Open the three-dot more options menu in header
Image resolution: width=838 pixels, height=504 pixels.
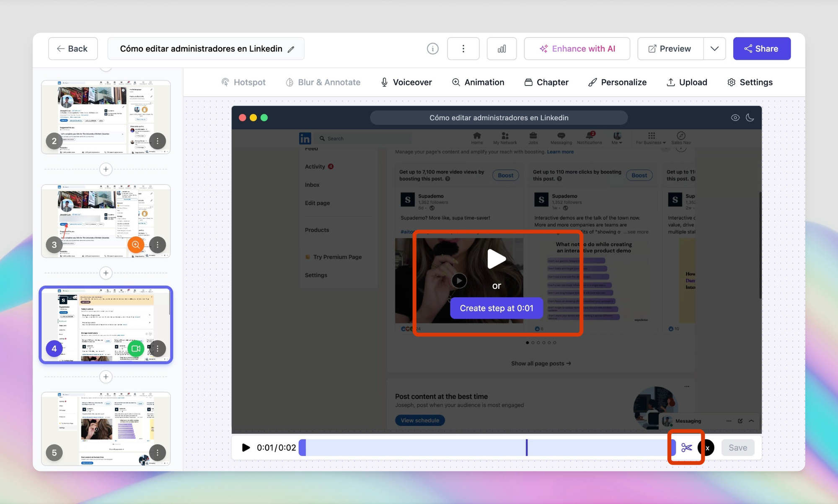click(x=463, y=49)
